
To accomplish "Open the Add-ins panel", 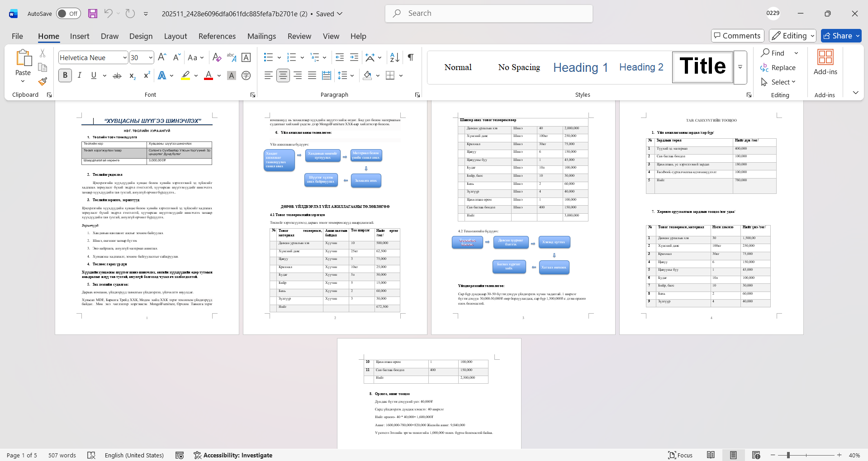I will [825, 62].
